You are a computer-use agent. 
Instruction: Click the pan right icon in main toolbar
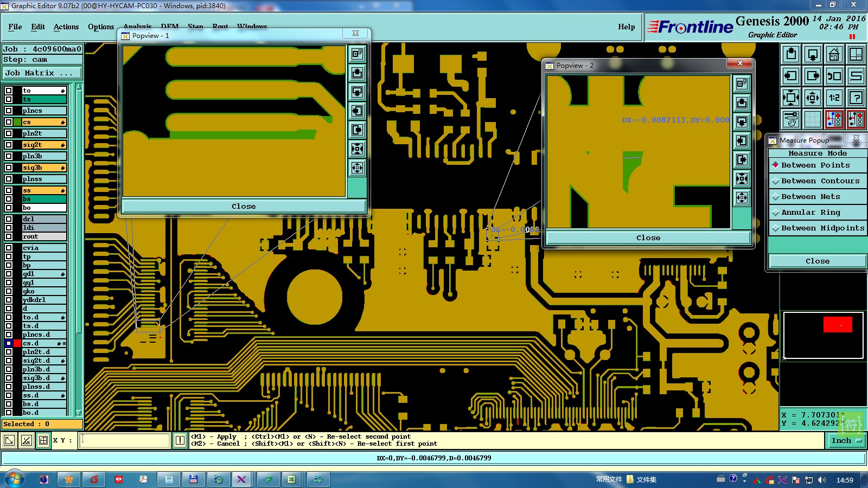[813, 76]
